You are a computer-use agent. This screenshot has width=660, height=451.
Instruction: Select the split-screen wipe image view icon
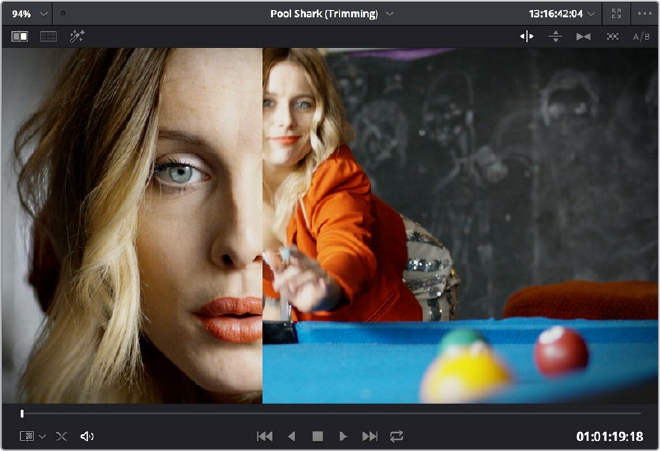(19, 36)
